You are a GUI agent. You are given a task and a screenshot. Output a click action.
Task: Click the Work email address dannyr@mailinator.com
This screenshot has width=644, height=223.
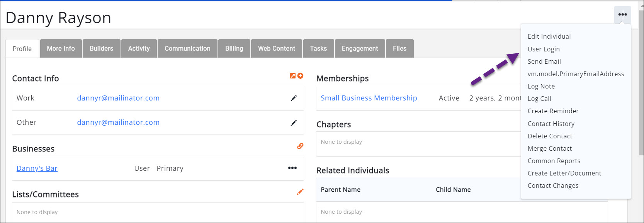click(118, 98)
